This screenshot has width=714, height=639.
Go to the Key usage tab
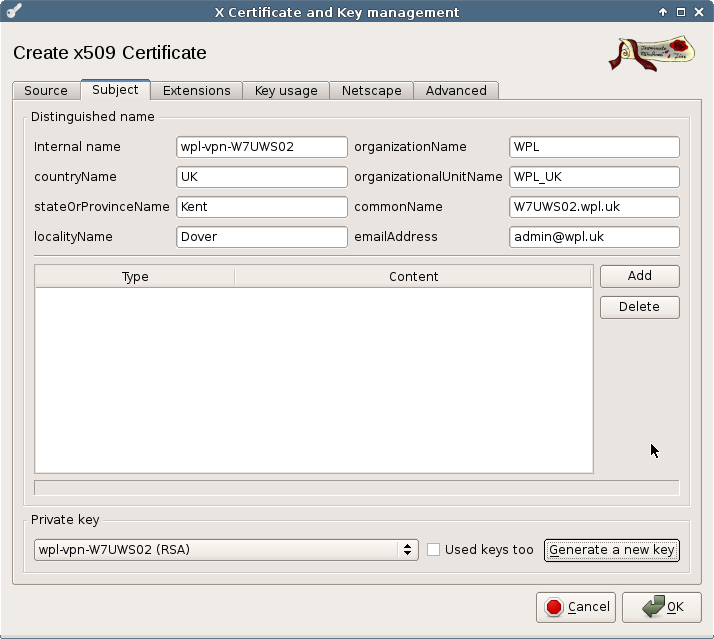pos(286,91)
